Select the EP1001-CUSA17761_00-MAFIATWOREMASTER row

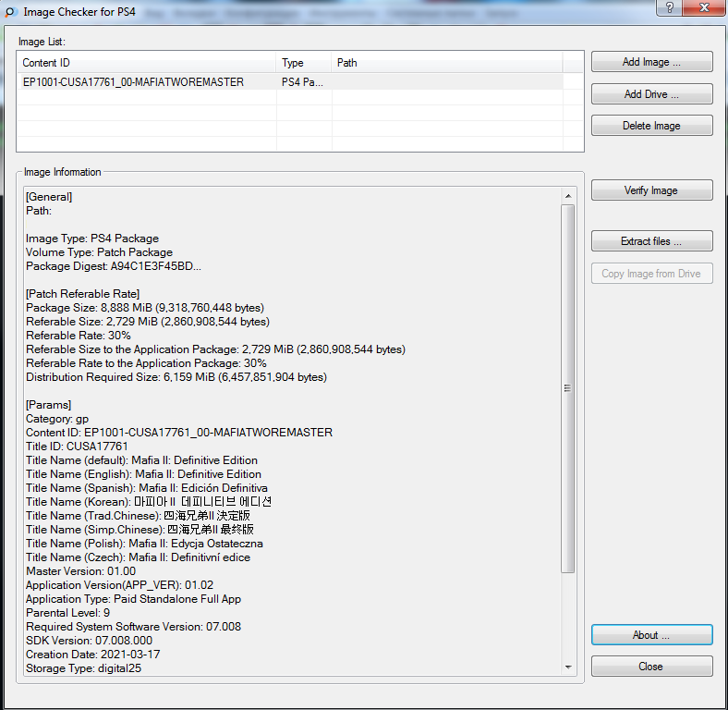[134, 82]
